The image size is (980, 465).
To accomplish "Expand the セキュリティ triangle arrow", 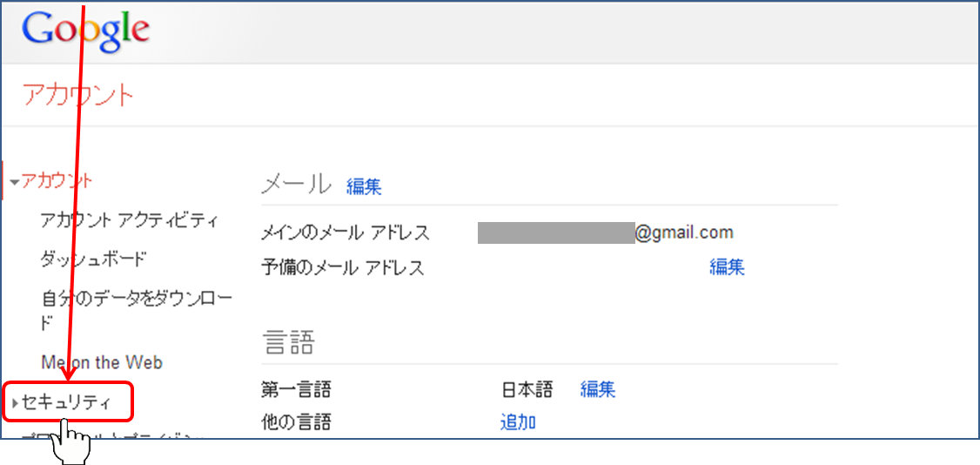I will pyautogui.click(x=16, y=403).
